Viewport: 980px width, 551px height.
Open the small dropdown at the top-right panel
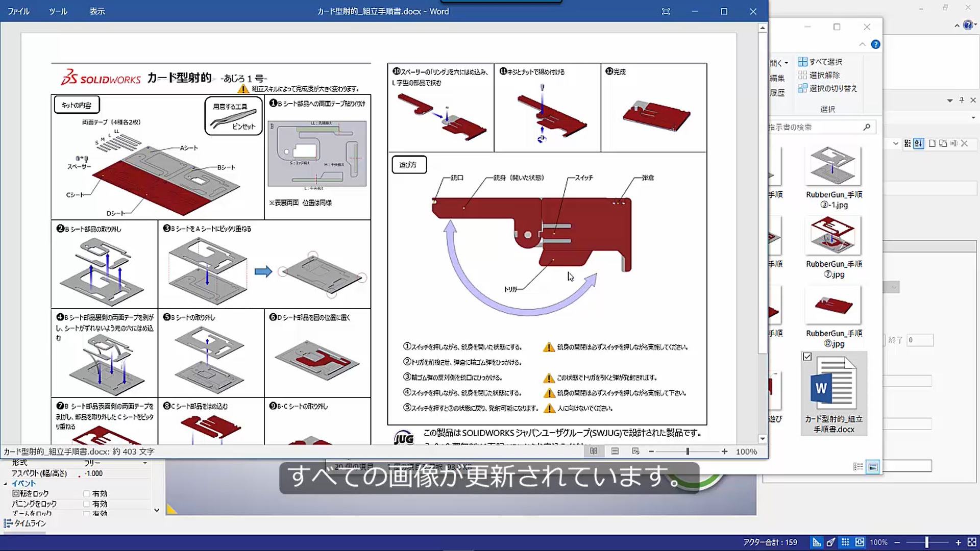(x=973, y=118)
